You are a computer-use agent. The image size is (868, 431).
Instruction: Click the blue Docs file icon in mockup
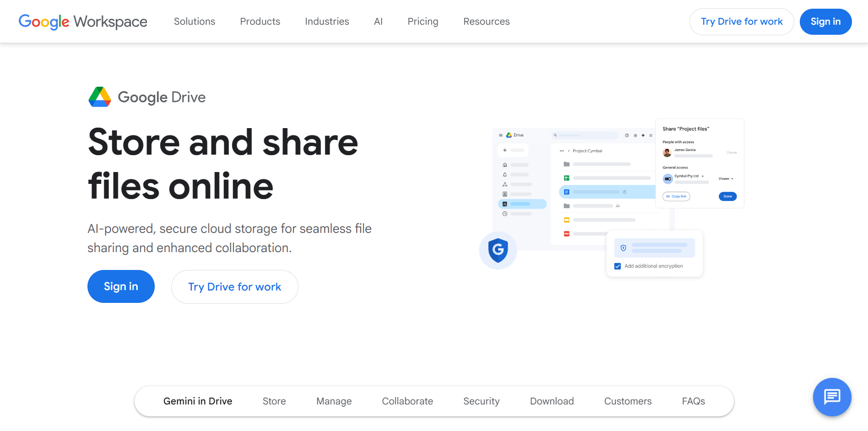coord(567,192)
